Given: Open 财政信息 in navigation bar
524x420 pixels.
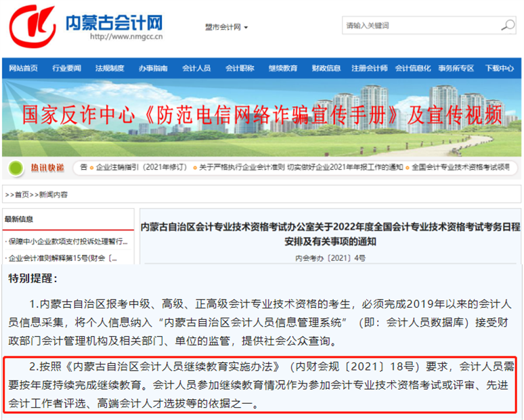Looking at the screenshot, I should click(326, 68).
